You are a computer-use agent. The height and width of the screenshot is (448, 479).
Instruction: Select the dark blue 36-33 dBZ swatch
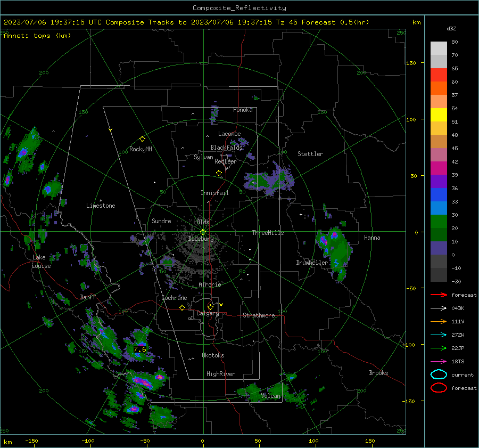tap(439, 195)
